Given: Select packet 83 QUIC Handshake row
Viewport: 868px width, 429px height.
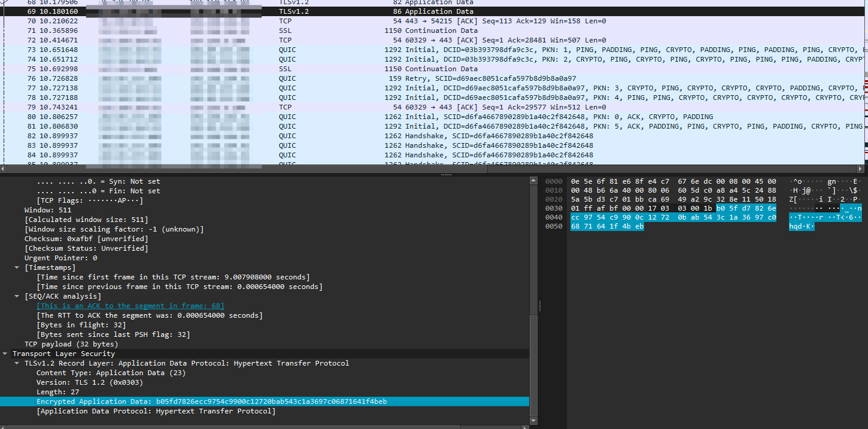Looking at the screenshot, I should 431,145.
